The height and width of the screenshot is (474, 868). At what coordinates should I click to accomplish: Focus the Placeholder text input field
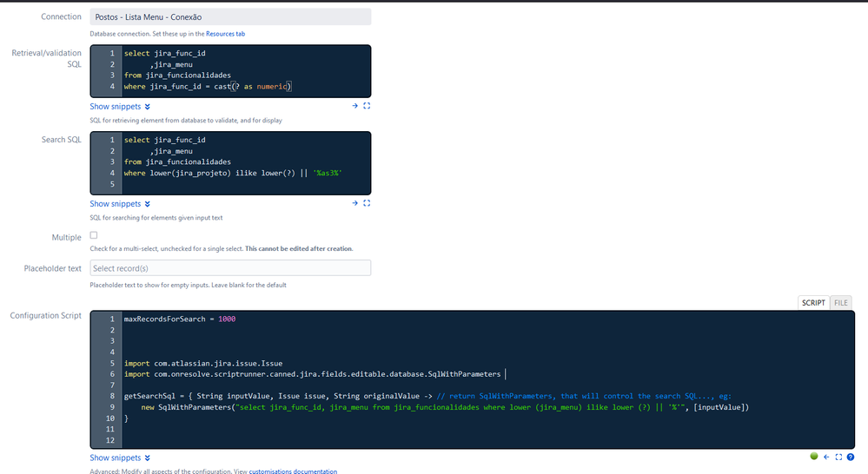point(230,268)
